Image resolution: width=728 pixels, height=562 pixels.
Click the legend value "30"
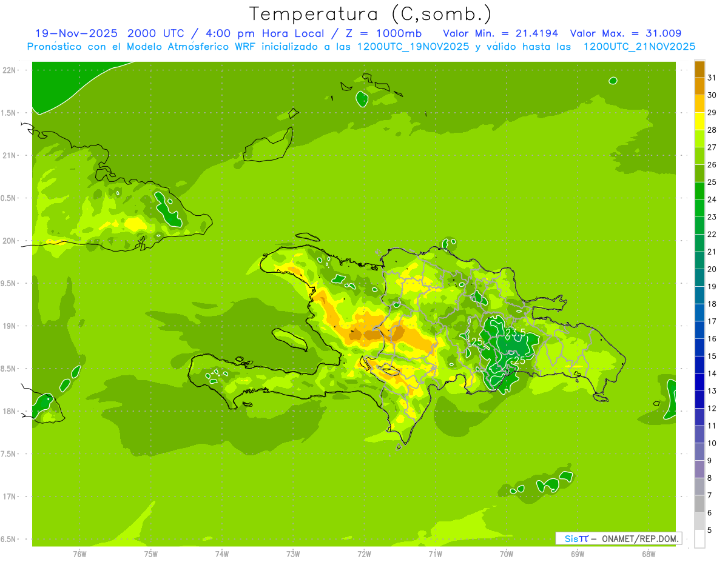coord(712,95)
